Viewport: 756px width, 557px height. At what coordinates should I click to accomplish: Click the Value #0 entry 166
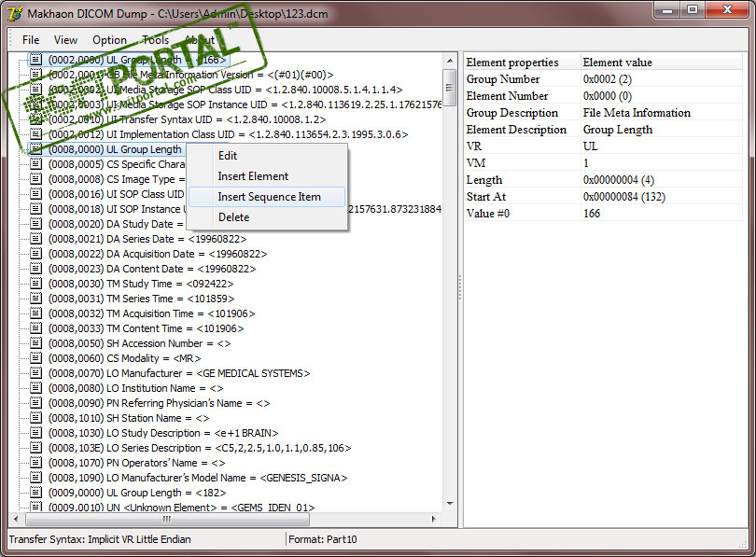592,214
